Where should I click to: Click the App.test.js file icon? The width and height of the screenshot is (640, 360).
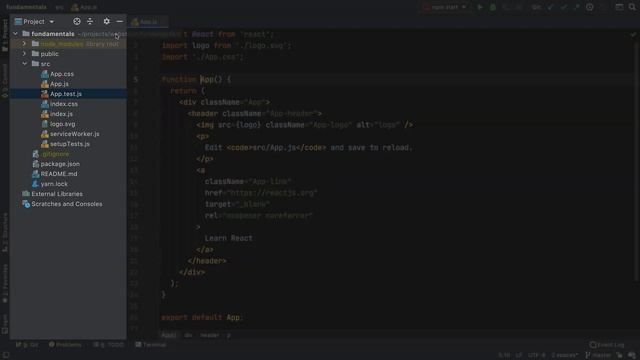coord(44,94)
